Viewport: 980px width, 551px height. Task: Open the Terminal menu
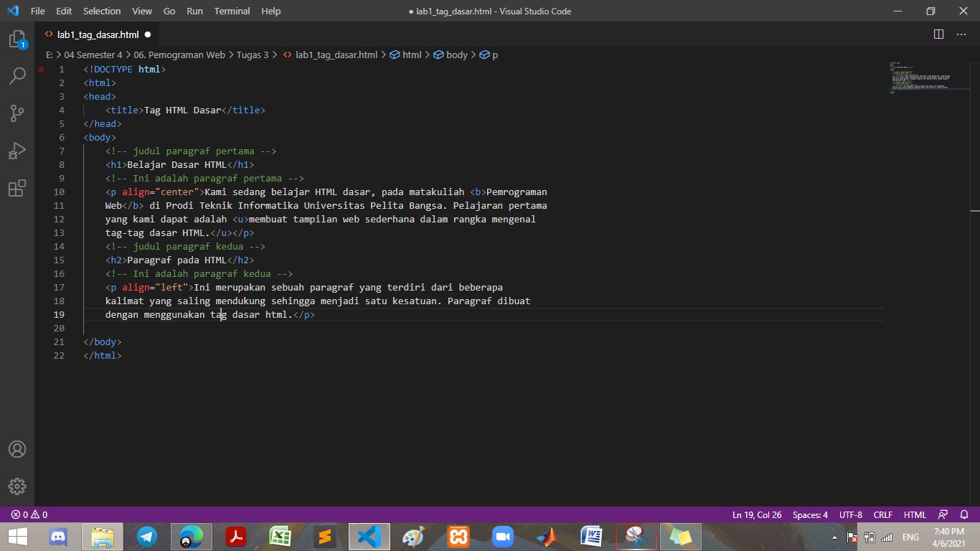231,11
